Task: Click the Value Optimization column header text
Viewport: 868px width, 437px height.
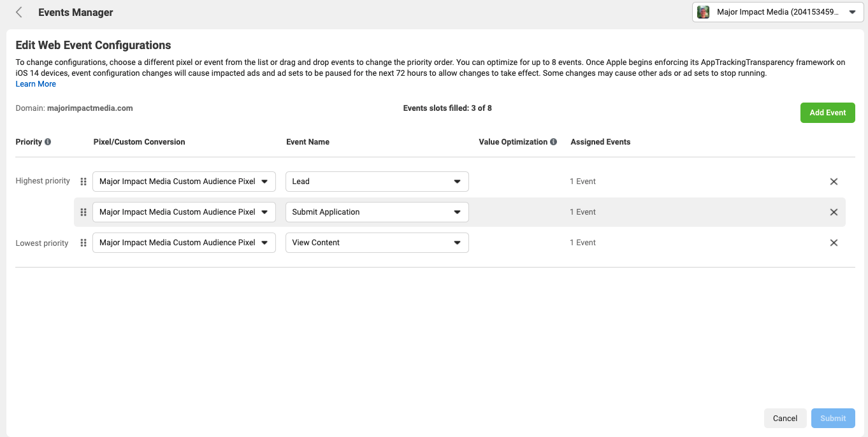Action: coord(513,142)
